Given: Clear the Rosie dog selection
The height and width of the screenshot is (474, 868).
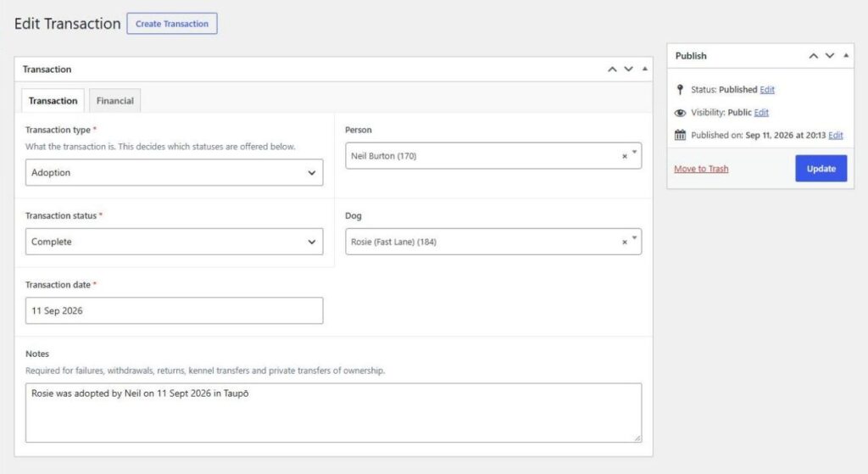Looking at the screenshot, I should [x=625, y=242].
